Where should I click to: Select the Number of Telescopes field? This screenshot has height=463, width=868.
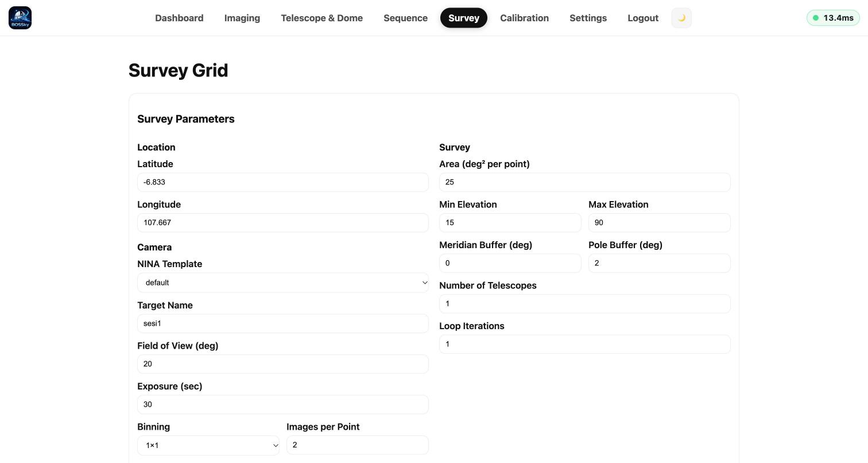(585, 304)
